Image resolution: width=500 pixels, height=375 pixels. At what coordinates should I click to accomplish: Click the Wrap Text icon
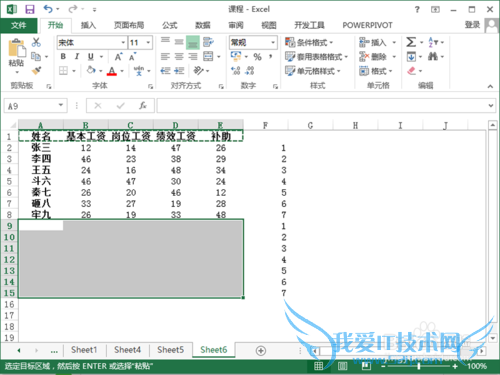tap(208, 42)
